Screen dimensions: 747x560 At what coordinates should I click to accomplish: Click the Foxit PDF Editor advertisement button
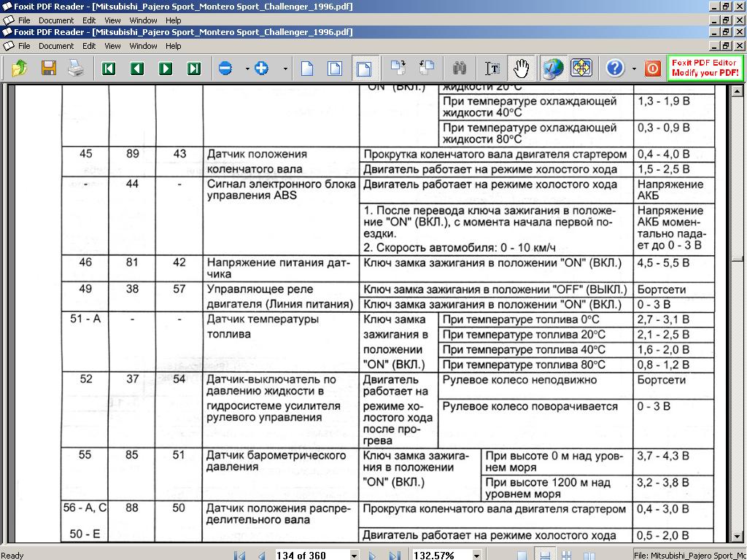(705, 69)
